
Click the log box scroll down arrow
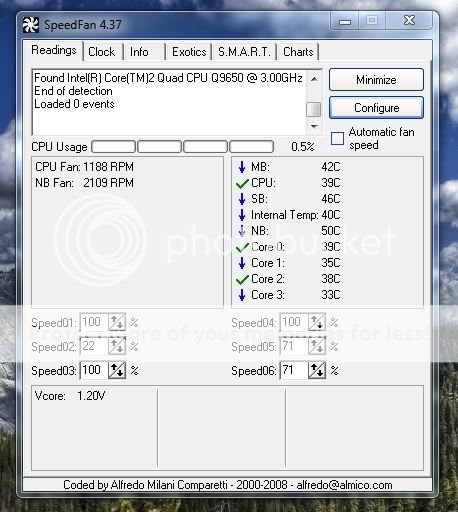314,127
